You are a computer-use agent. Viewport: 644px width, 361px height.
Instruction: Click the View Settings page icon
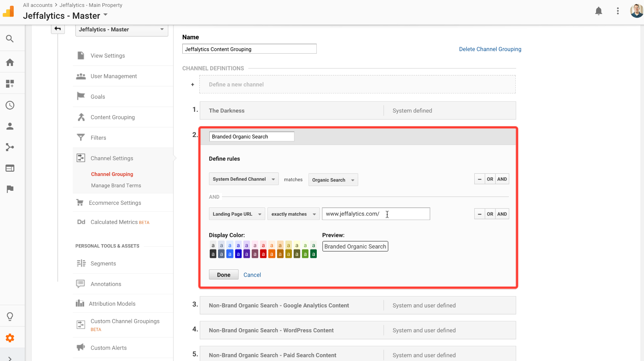(81, 56)
